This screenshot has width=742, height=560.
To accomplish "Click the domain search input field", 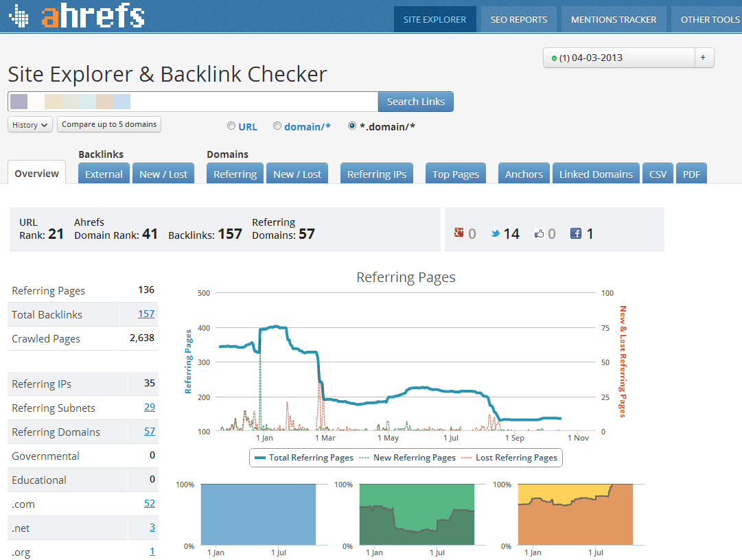I will (192, 102).
